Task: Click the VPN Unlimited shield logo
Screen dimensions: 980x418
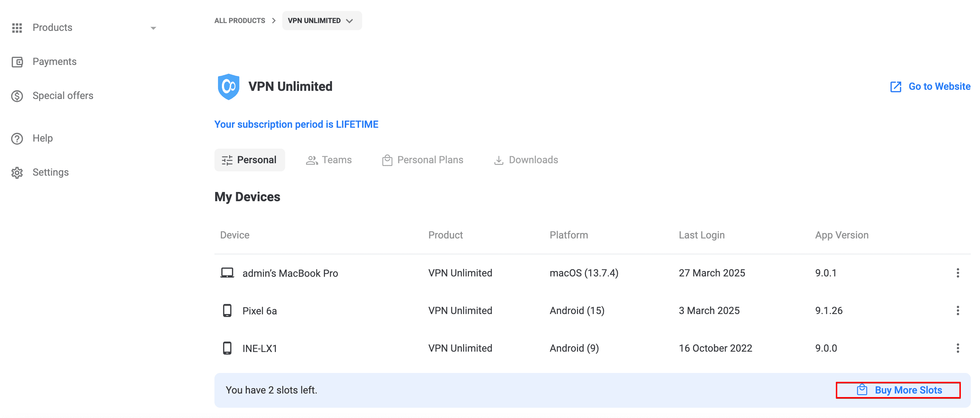Action: (x=228, y=87)
